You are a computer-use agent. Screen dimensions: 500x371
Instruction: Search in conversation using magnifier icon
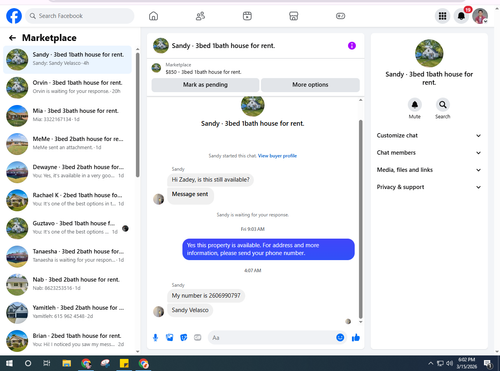tap(443, 105)
